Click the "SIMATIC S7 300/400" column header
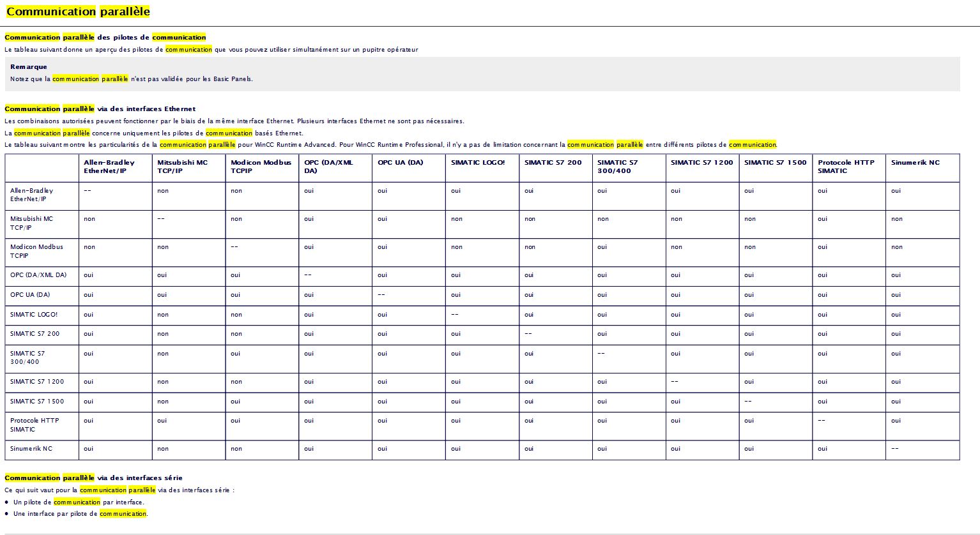 coord(617,167)
